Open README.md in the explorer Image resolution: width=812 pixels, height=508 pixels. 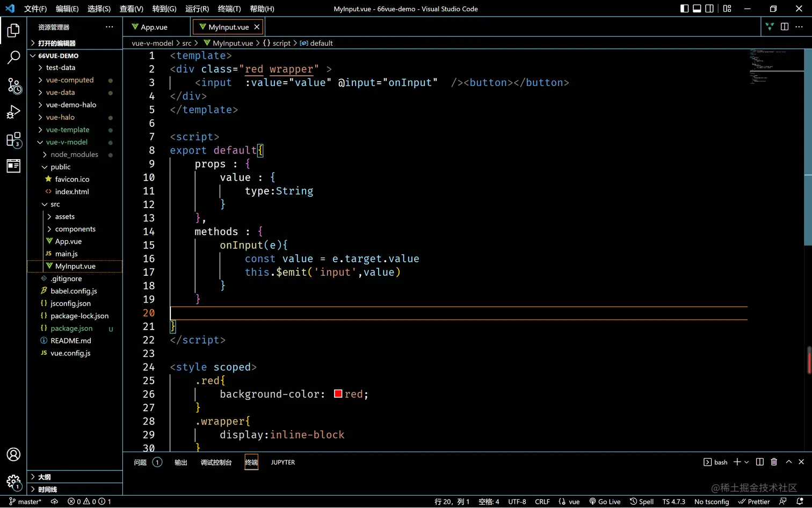point(75,341)
